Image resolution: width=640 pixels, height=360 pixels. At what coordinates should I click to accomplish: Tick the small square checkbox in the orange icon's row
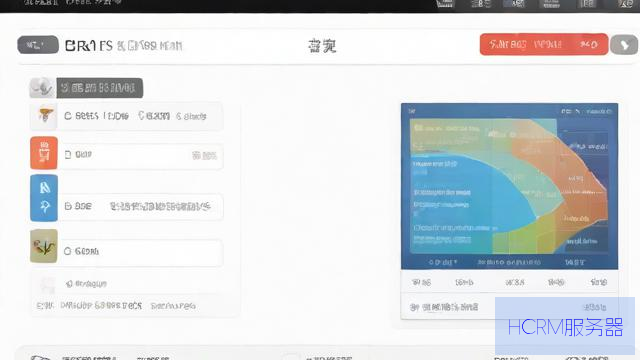pos(68,155)
